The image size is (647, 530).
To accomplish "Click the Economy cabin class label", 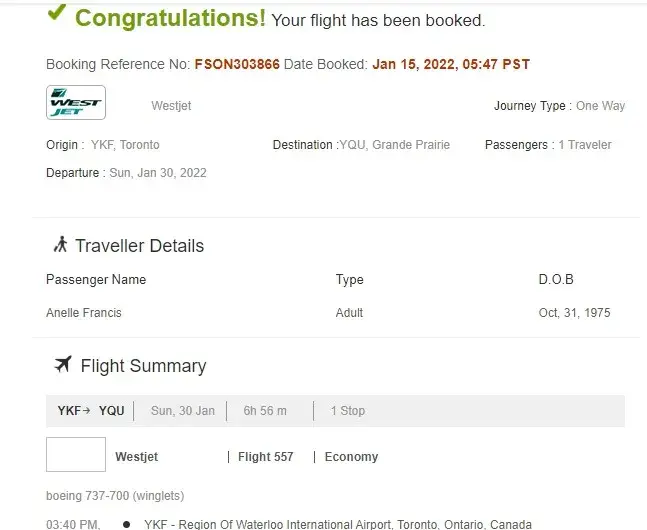I will tap(351, 457).
